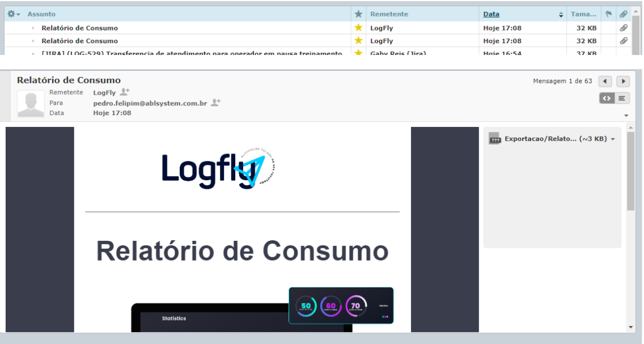The image size is (644, 344).
Task: Open the list options gear menu
Action: coord(14,14)
